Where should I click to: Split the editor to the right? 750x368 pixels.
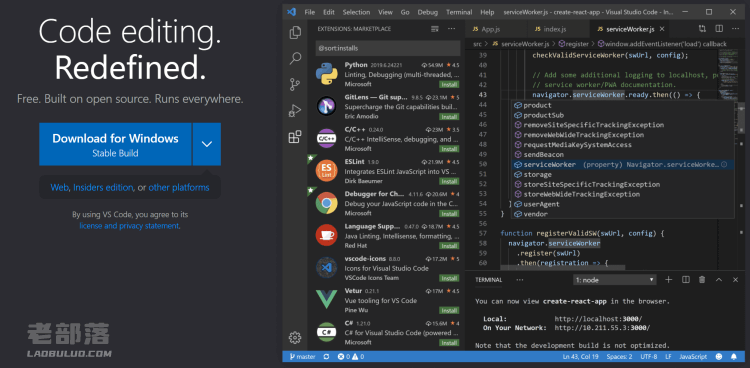coord(719,29)
